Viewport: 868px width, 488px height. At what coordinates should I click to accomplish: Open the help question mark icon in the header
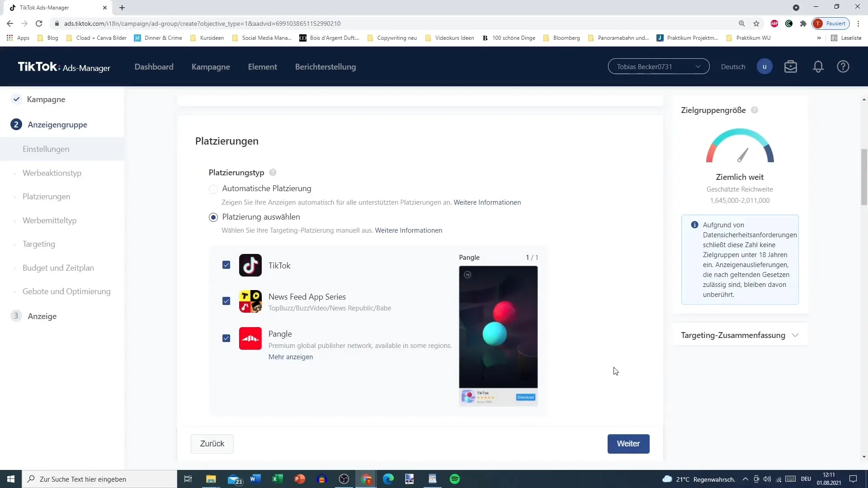tap(843, 67)
